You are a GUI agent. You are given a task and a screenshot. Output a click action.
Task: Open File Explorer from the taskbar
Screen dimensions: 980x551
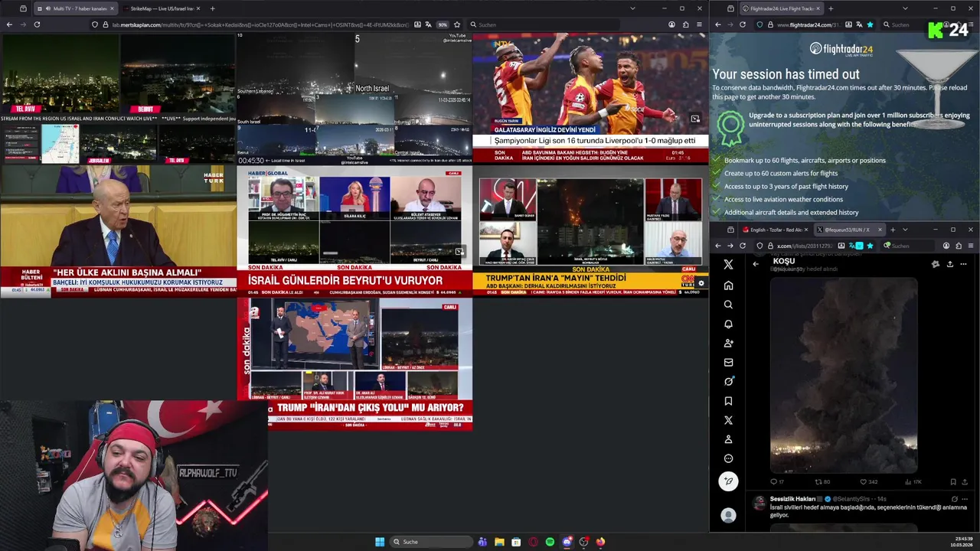(x=499, y=542)
